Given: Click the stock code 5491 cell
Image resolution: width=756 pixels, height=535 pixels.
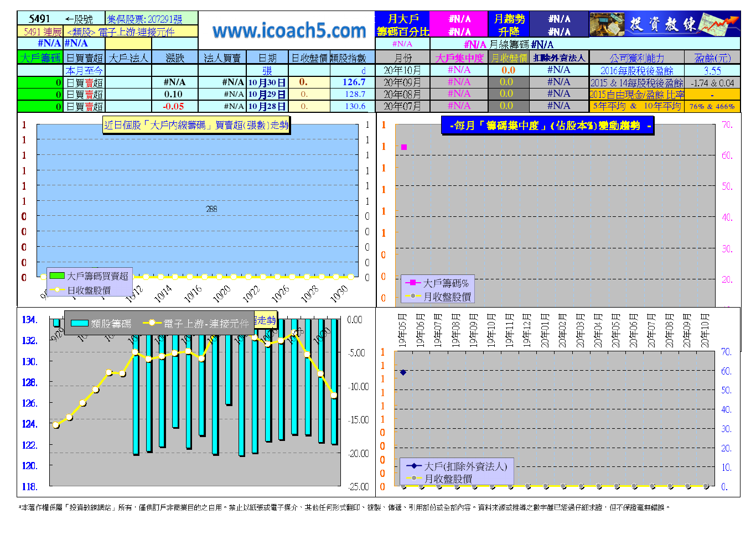Looking at the screenshot, I should pyautogui.click(x=39, y=19).
